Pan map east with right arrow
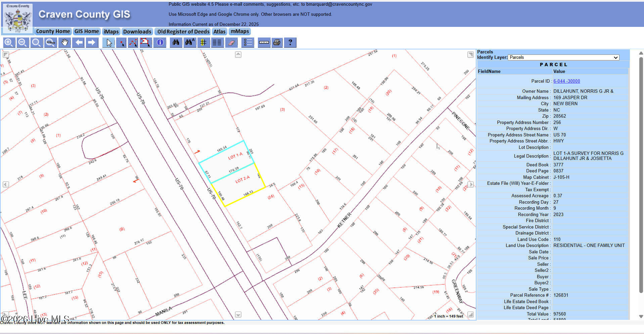The height and width of the screenshot is (334, 644). (x=471, y=184)
